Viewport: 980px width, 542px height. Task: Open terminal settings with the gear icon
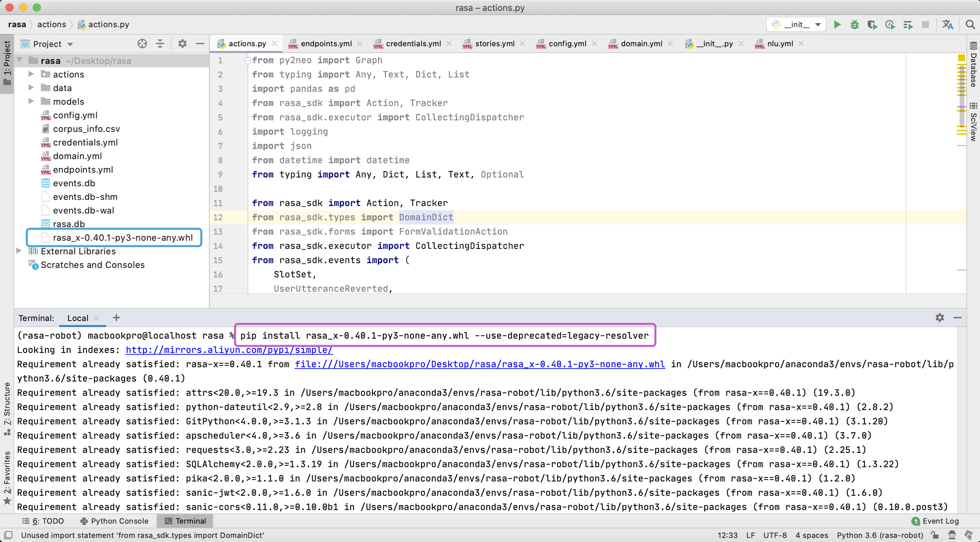[x=940, y=318]
